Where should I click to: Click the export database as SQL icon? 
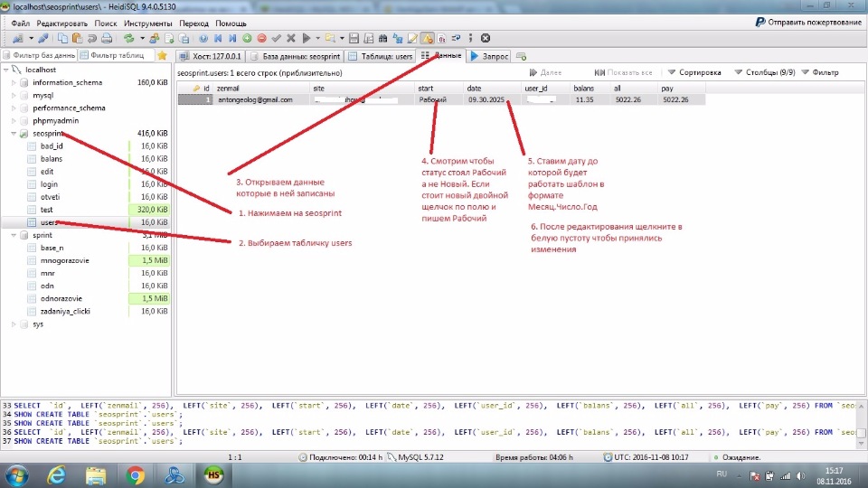(184, 38)
